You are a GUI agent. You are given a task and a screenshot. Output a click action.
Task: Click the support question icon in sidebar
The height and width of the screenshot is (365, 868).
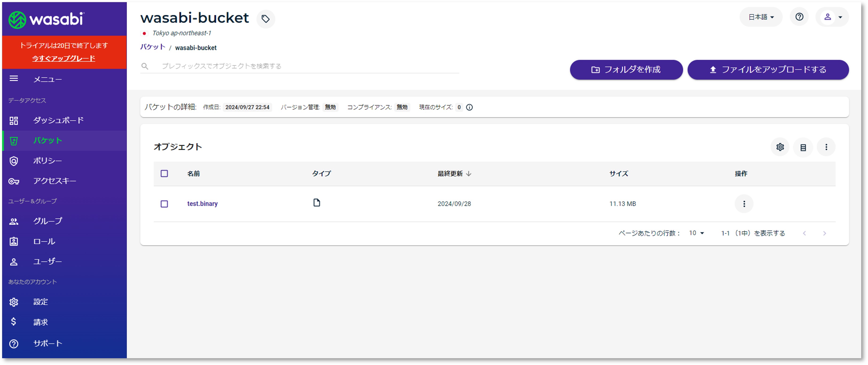coord(14,343)
